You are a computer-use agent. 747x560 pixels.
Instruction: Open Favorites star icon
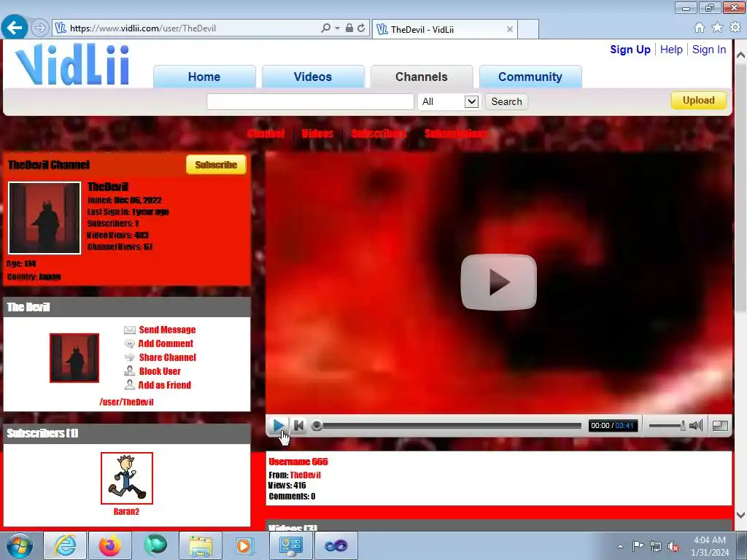click(717, 28)
